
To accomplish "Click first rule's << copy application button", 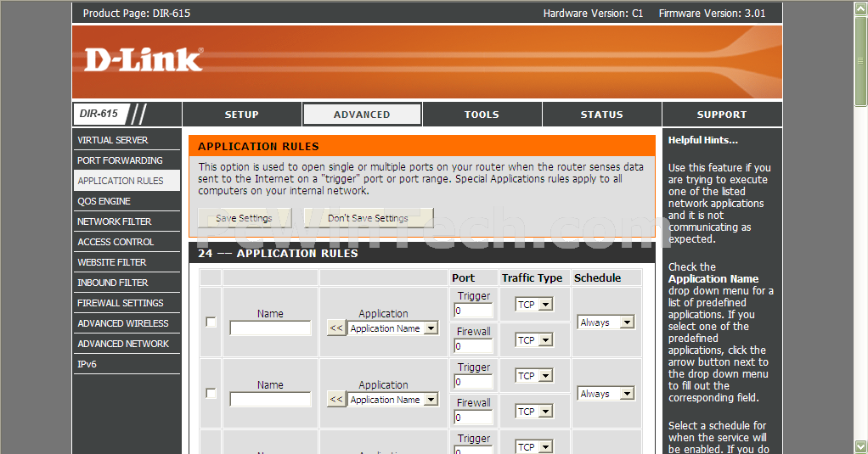I will [x=336, y=328].
